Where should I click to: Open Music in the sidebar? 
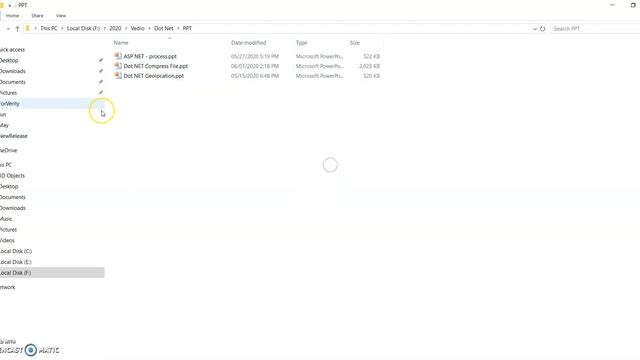6,219
